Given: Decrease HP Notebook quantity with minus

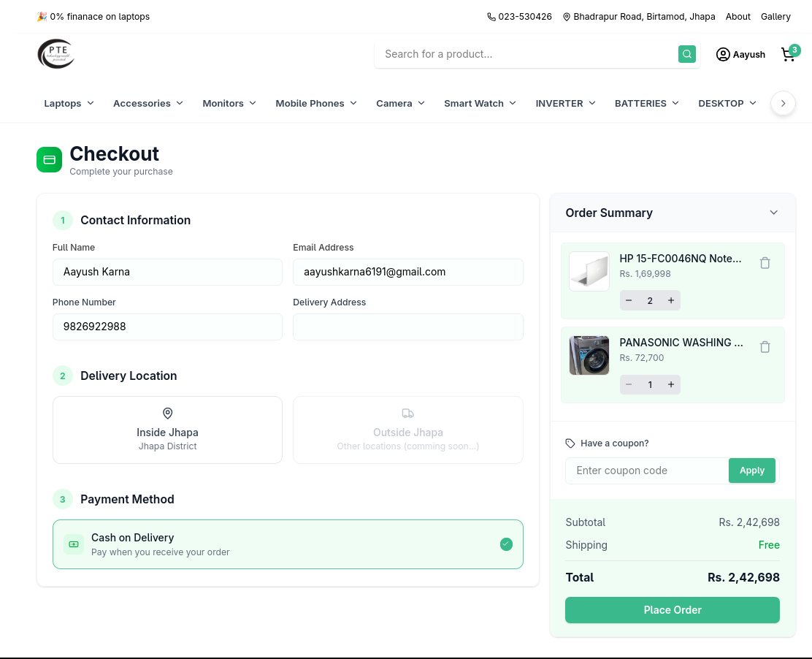Looking at the screenshot, I should pyautogui.click(x=629, y=300).
